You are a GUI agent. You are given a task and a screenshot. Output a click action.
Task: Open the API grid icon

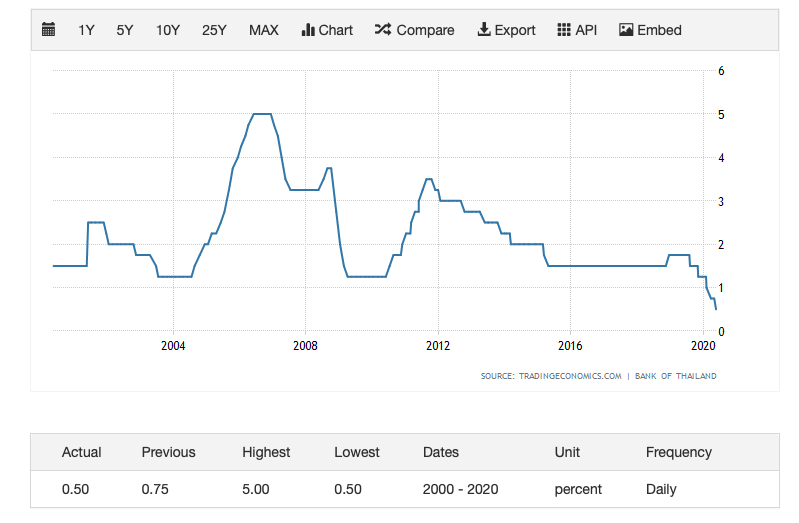tap(564, 30)
